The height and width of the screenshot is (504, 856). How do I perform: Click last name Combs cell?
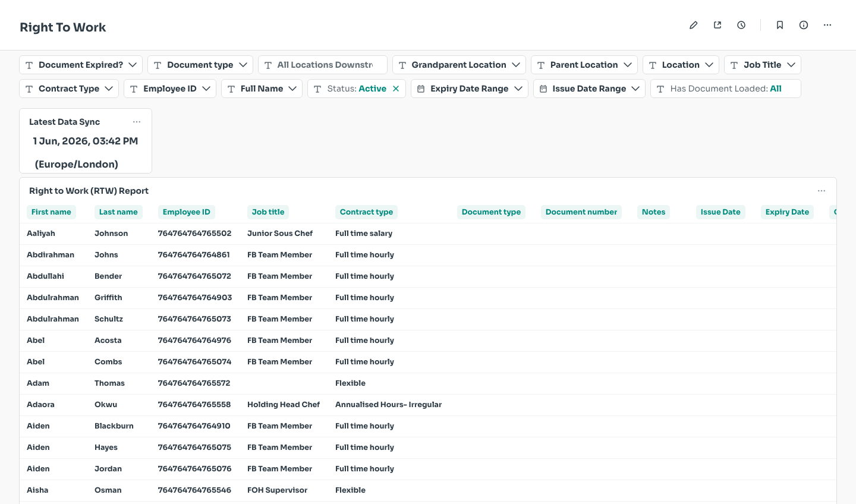108,362
